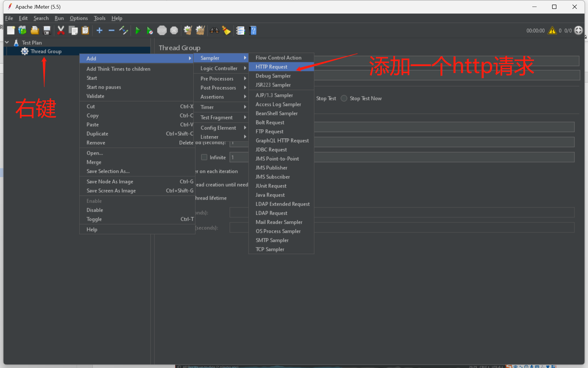Click the Thread Group tree item

[47, 51]
